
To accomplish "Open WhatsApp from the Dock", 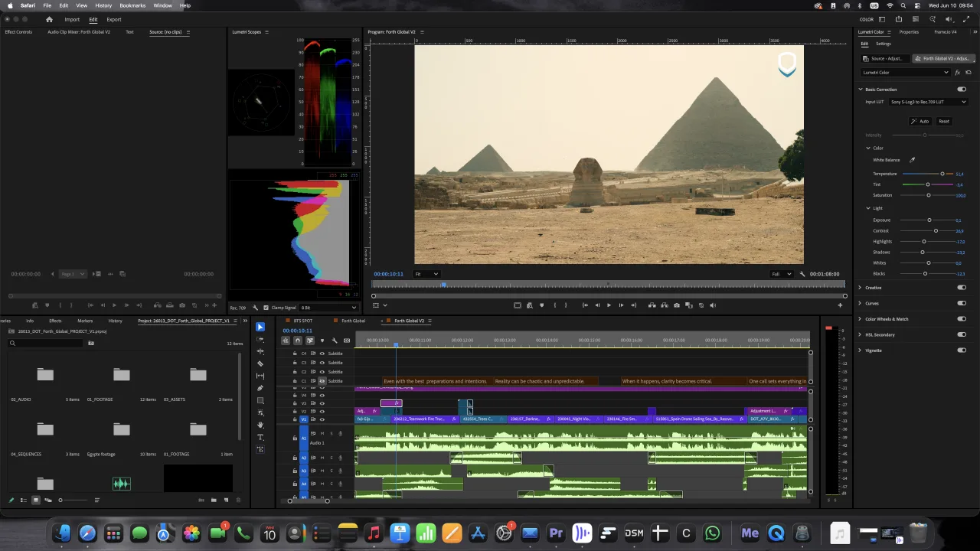I will (x=712, y=533).
